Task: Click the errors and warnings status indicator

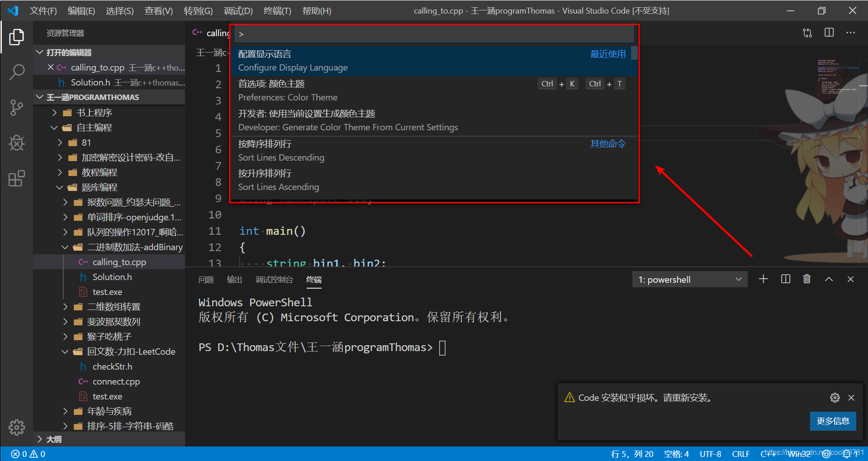Action: click(x=28, y=454)
